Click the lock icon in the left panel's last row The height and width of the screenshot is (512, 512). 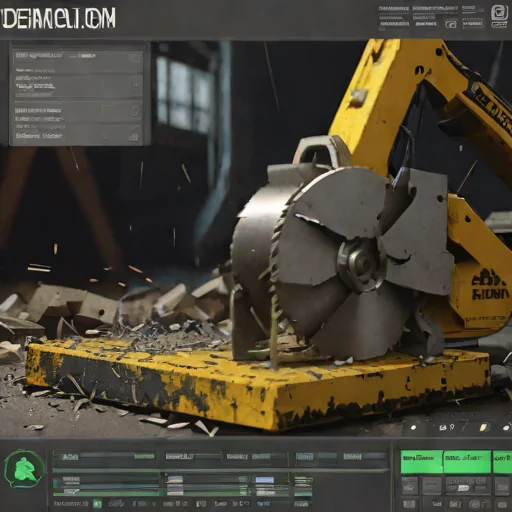click(134, 136)
